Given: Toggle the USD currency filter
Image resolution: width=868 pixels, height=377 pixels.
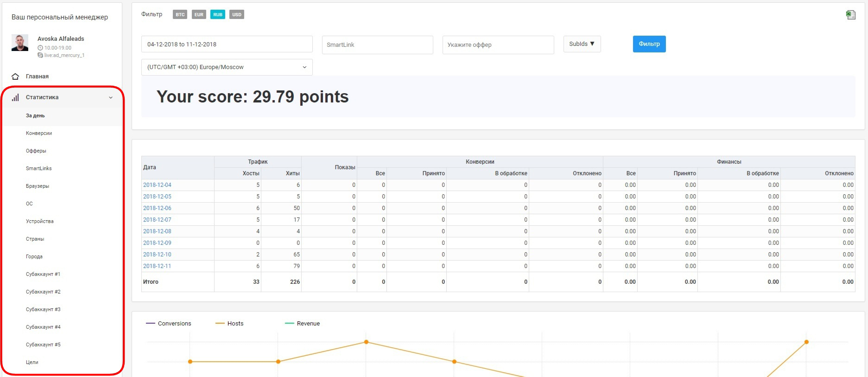Looking at the screenshot, I should coord(237,14).
